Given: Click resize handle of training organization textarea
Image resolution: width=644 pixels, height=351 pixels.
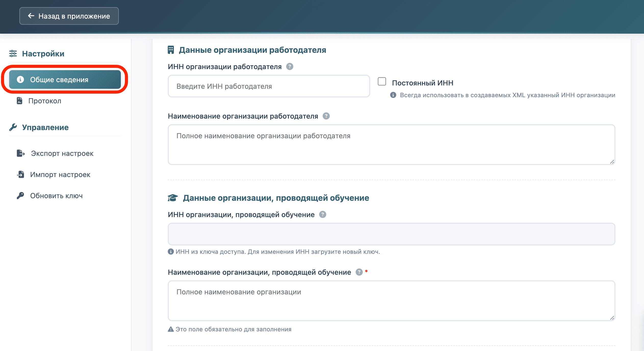Looking at the screenshot, I should 612,318.
